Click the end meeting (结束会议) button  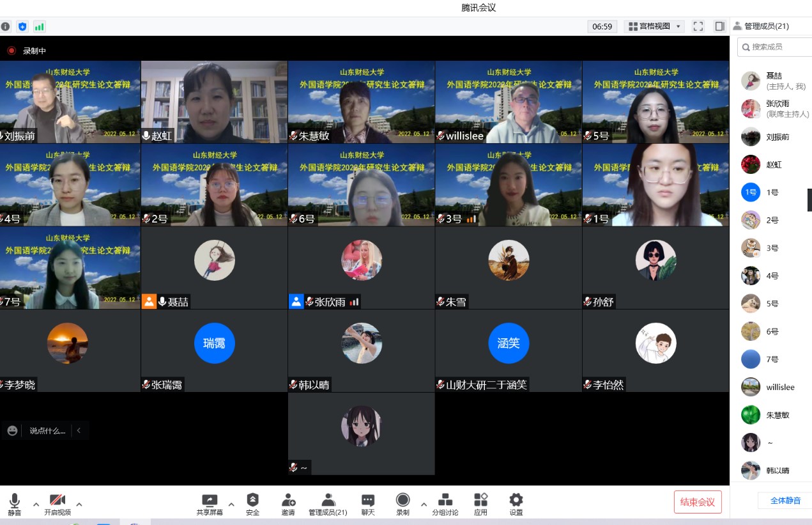coord(697,502)
